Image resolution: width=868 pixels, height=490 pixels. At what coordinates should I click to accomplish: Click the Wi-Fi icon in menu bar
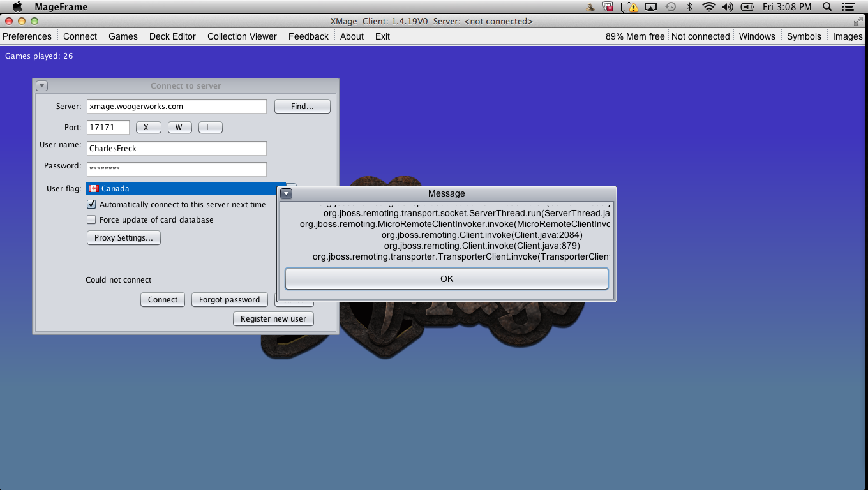tap(708, 7)
